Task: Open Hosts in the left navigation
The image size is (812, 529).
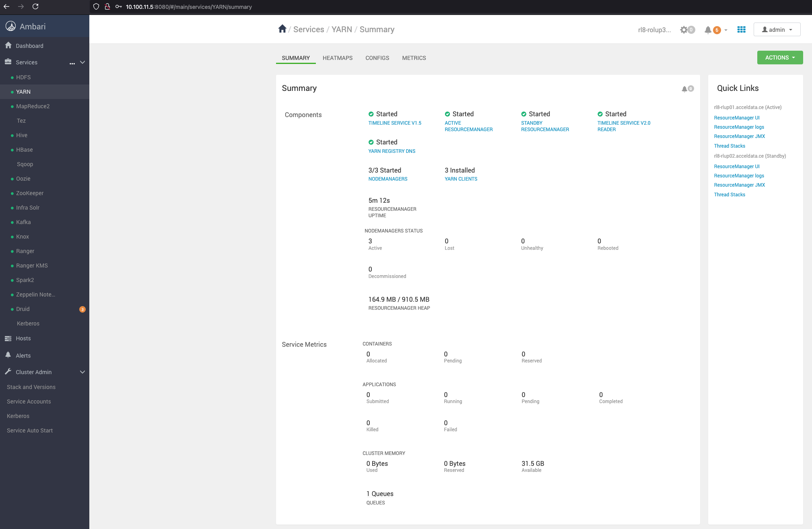Action: point(23,338)
